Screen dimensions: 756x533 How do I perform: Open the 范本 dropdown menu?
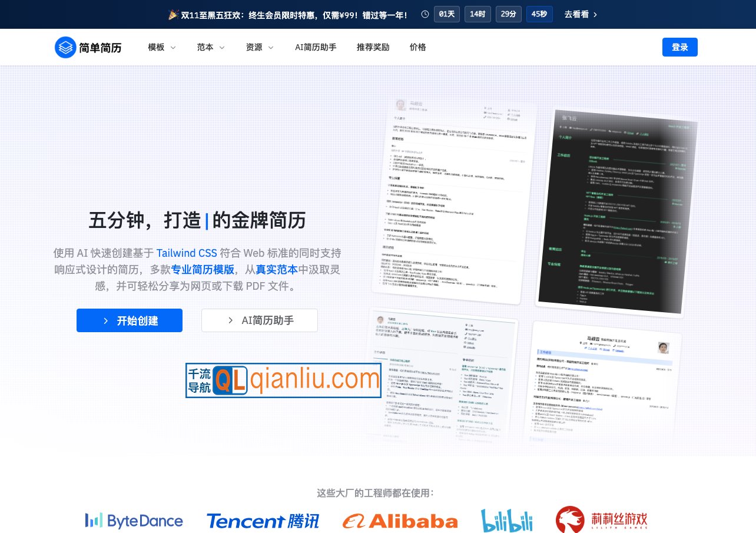[210, 47]
